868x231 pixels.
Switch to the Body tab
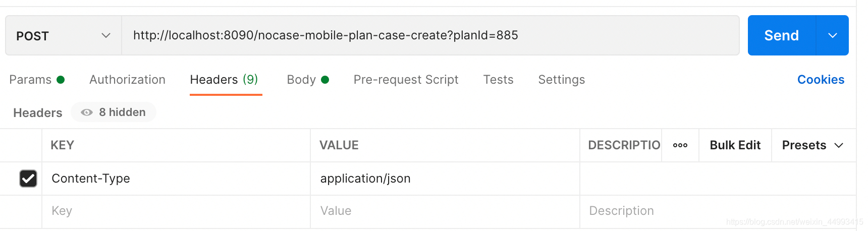pyautogui.click(x=301, y=80)
